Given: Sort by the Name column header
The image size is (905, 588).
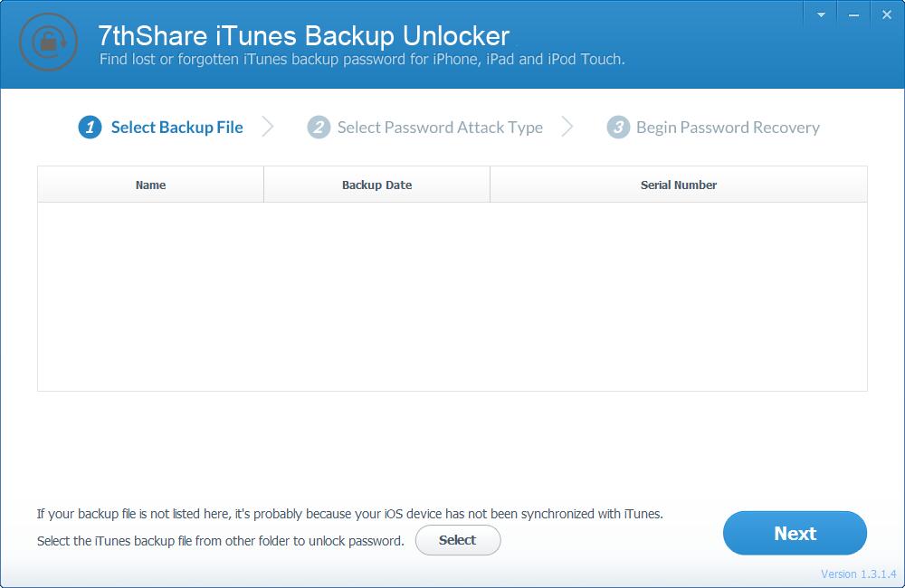Looking at the screenshot, I should click(150, 185).
